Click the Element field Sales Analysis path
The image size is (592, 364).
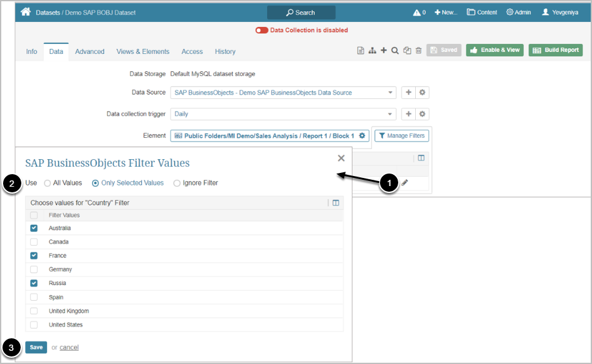tap(269, 136)
